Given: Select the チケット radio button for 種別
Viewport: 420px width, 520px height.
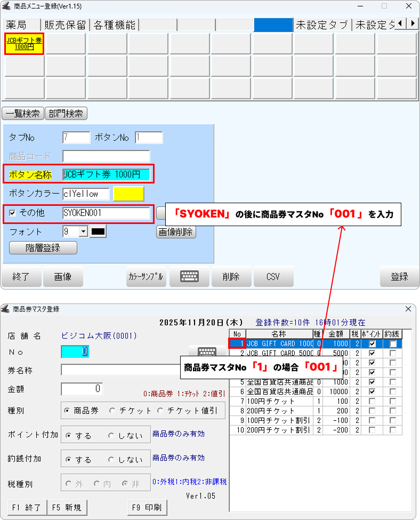Looking at the screenshot, I should 112,411.
